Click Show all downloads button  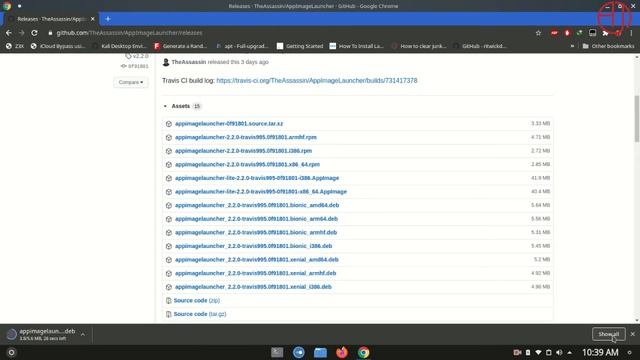pyautogui.click(x=609, y=334)
